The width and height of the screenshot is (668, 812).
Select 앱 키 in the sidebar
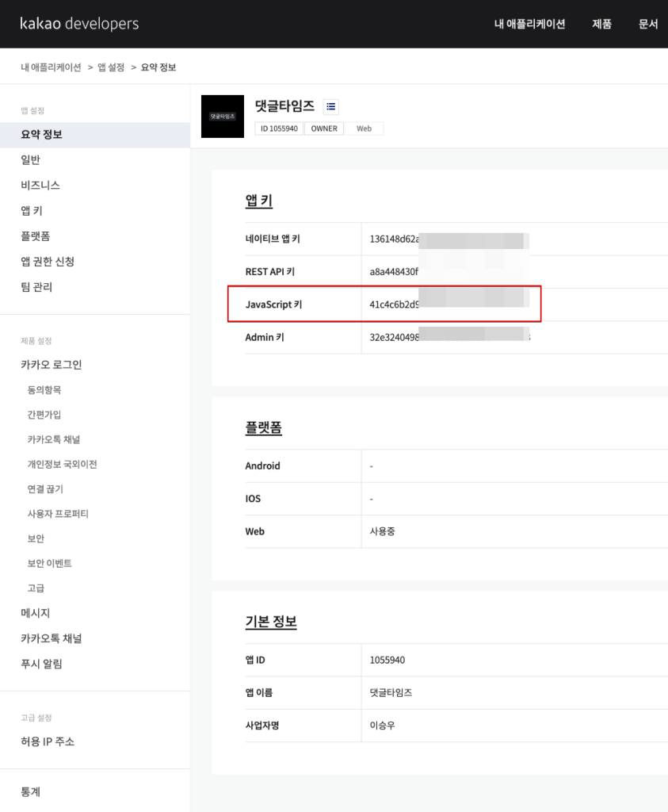pyautogui.click(x=32, y=211)
